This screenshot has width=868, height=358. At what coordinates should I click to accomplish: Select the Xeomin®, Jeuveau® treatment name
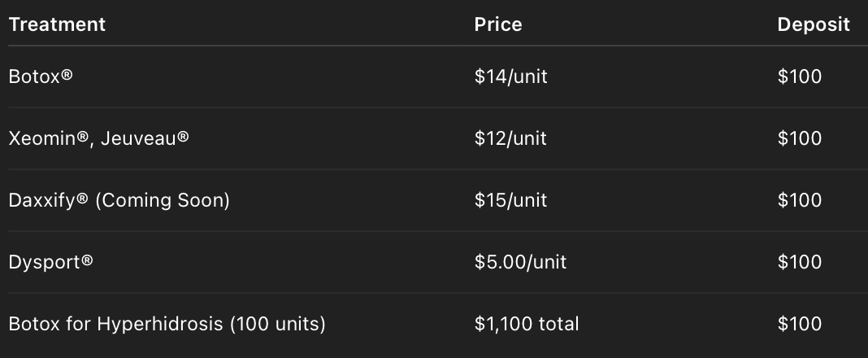click(x=98, y=138)
